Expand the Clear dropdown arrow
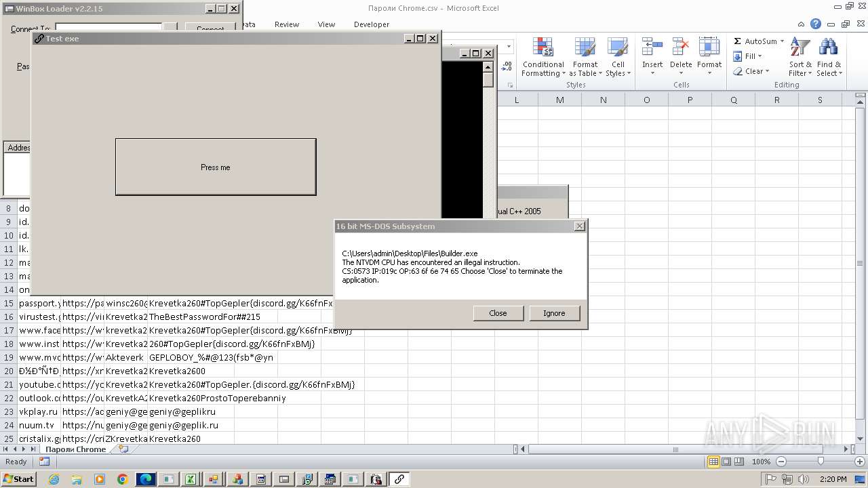 pos(767,71)
